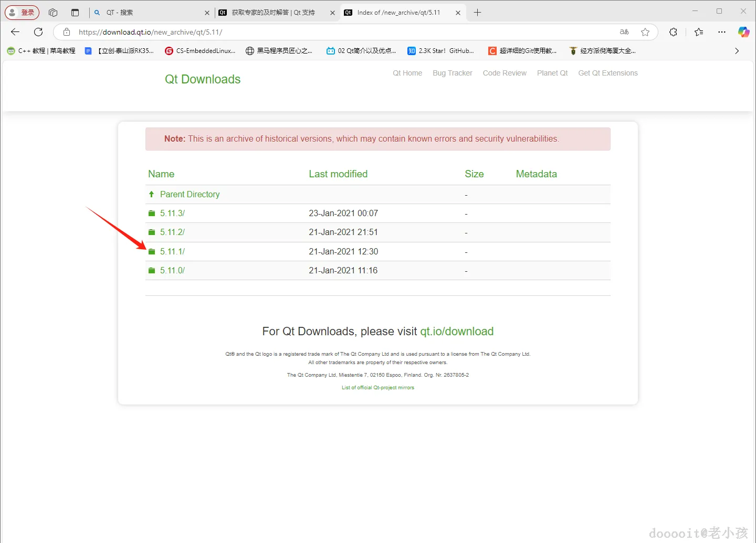
Task: Close the 'QT - 搜索' tab
Action: [x=207, y=13]
